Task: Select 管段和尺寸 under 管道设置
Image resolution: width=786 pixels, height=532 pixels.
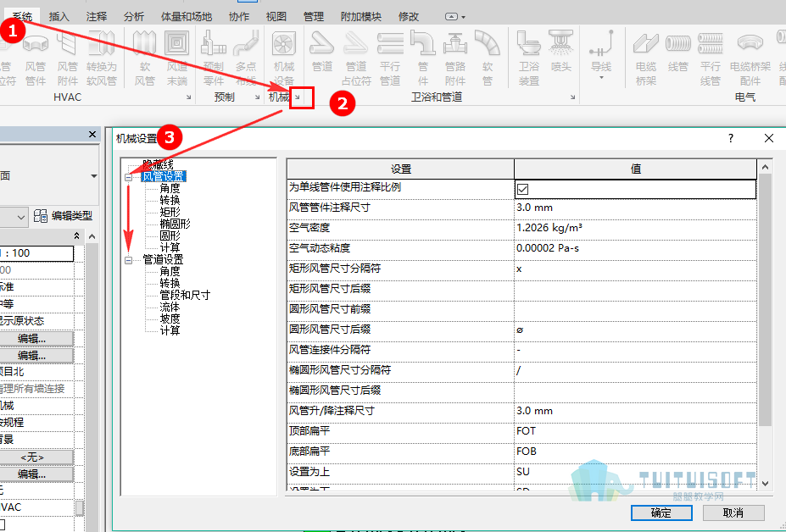Action: tap(185, 295)
